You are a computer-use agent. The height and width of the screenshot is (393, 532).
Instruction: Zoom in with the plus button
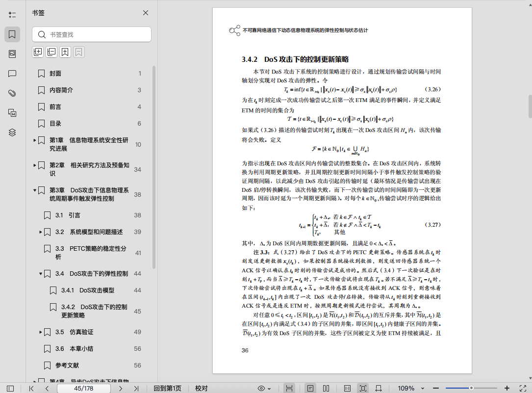[x=507, y=388]
